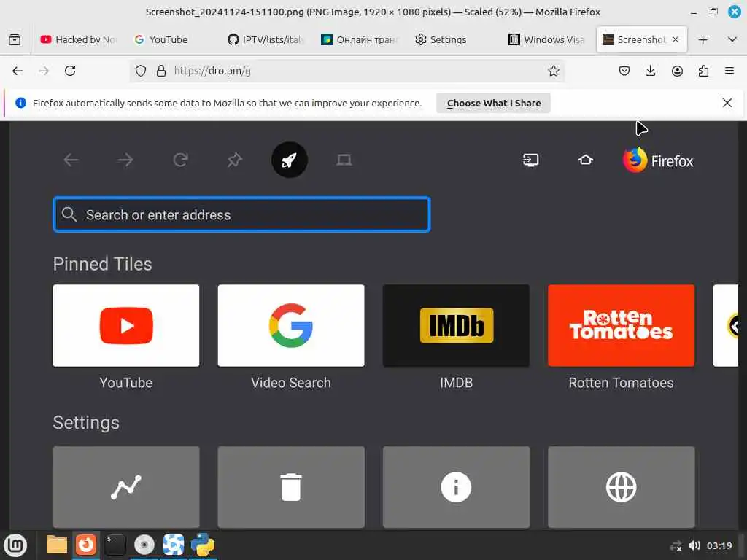The width and height of the screenshot is (747, 560).
Task: Open the Downloads panel
Action: tap(650, 71)
